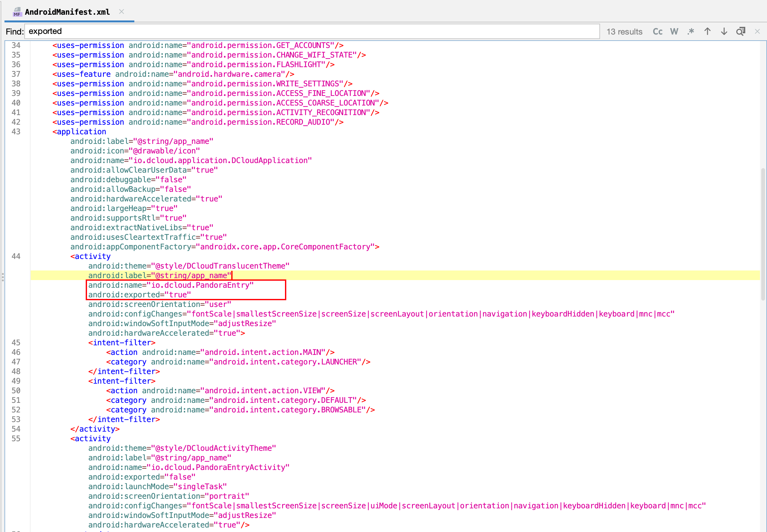Click the category BROWSABLE line

pos(241,410)
